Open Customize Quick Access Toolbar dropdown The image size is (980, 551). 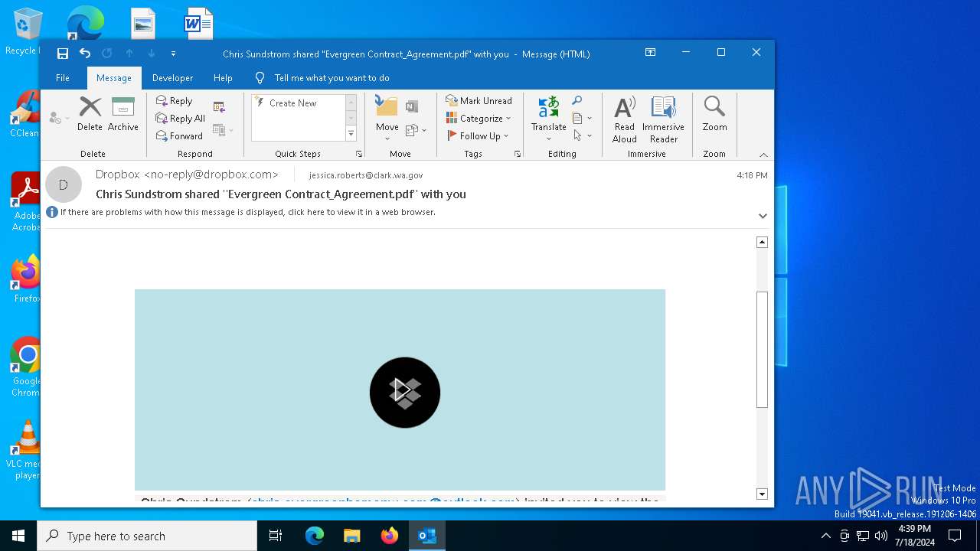click(173, 54)
